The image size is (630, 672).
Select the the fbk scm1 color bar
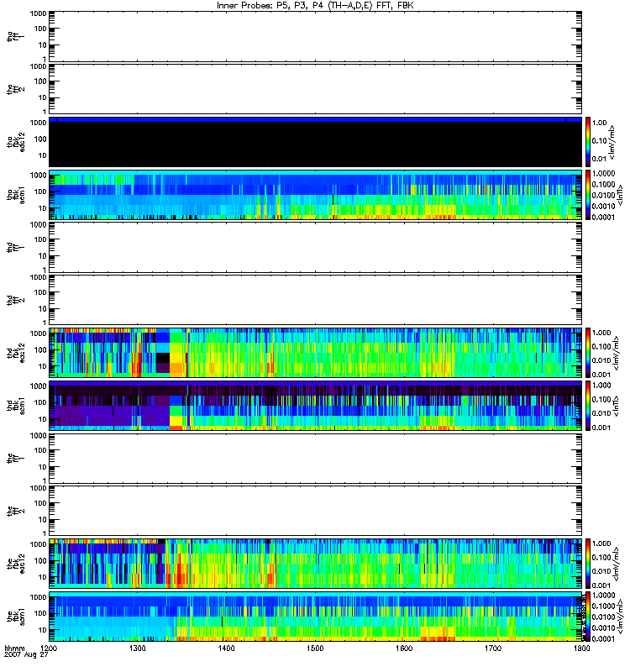tap(588, 617)
